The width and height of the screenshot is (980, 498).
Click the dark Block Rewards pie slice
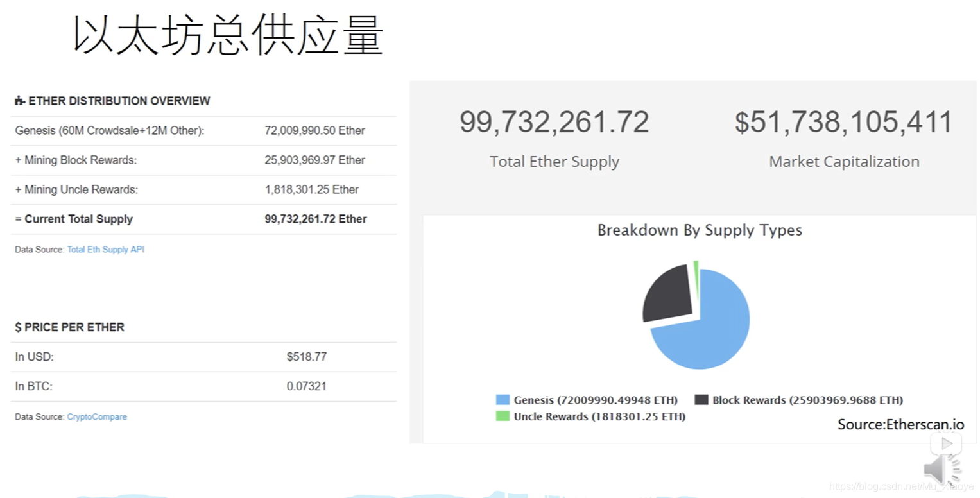pos(667,292)
